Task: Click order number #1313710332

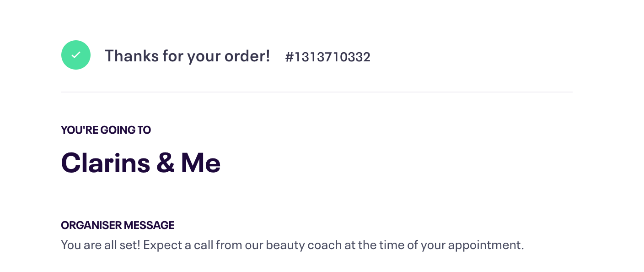Action: [x=328, y=57]
